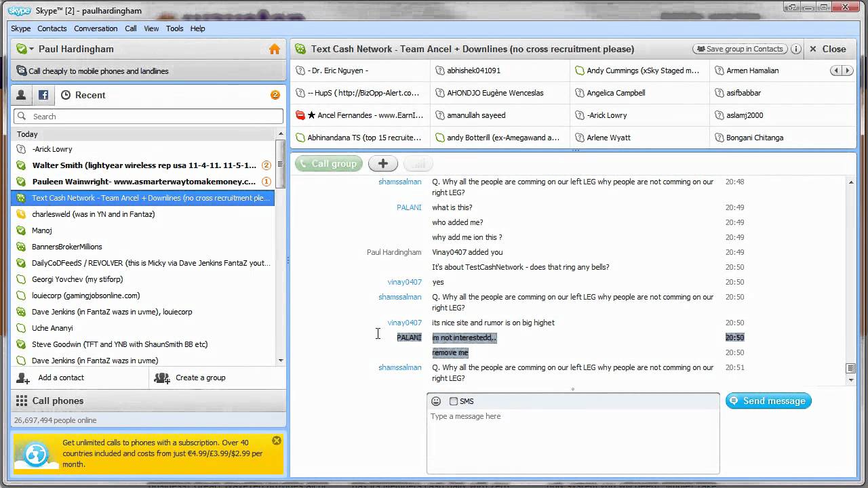Click the Recent notification badge
Viewport: 868px width, 488px height.
275,95
